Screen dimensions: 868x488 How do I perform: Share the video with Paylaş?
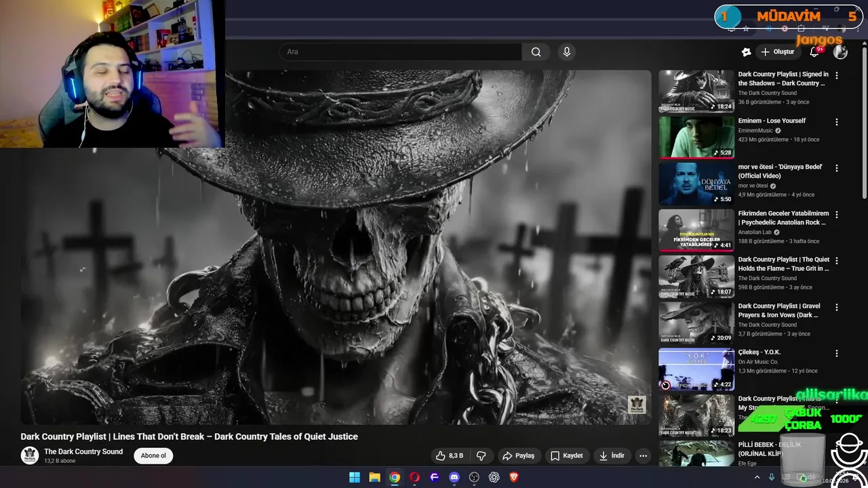(x=518, y=455)
